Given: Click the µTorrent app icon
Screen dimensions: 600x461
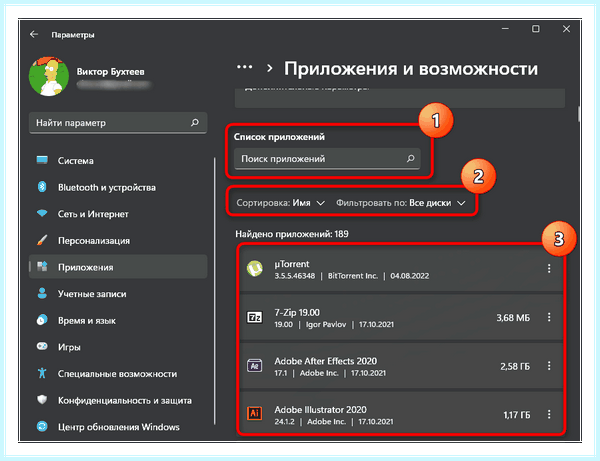Looking at the screenshot, I should click(x=255, y=268).
